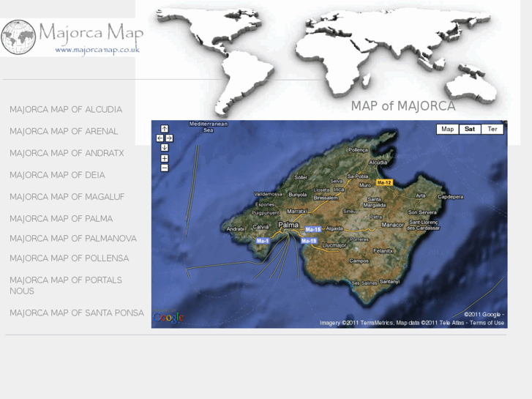Viewport: 532px width, 399px height.
Task: Click the Ma-12 road marker
Action: tap(384, 183)
